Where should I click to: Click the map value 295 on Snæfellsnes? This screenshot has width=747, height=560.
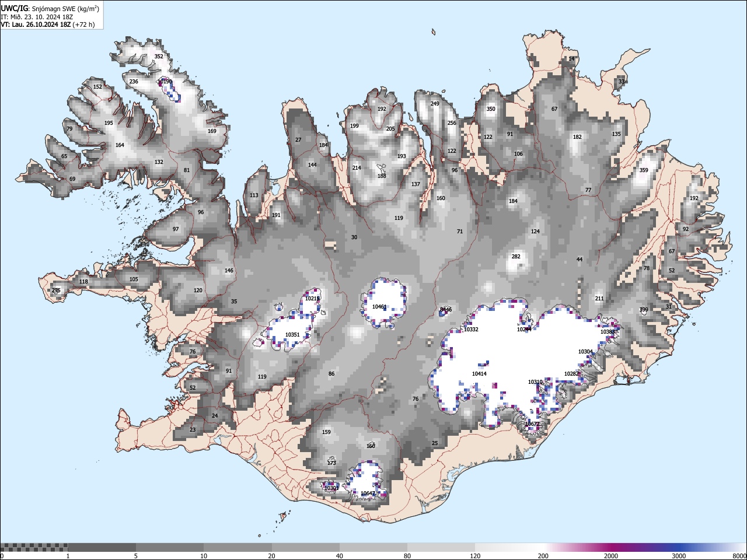click(x=56, y=290)
